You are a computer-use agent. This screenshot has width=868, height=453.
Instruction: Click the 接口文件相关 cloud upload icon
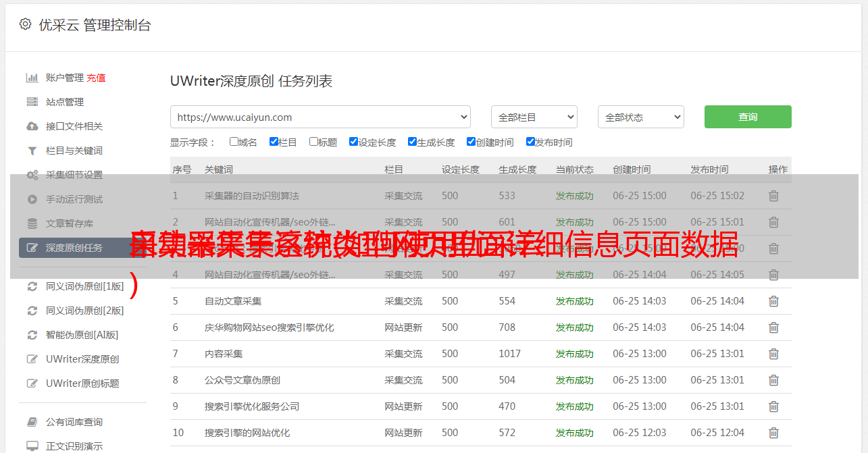[x=32, y=126]
